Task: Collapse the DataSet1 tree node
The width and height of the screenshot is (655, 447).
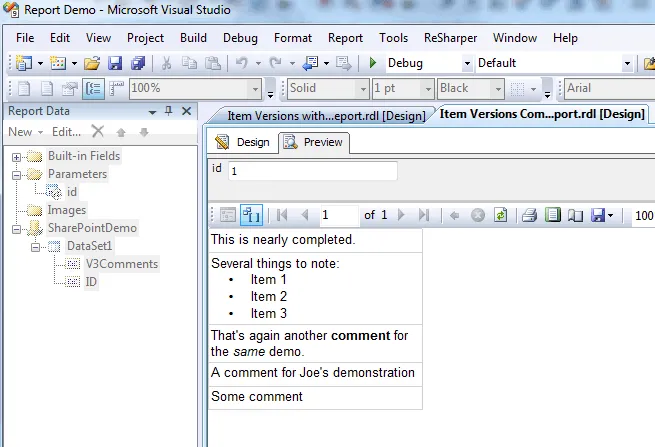Action: tap(35, 246)
